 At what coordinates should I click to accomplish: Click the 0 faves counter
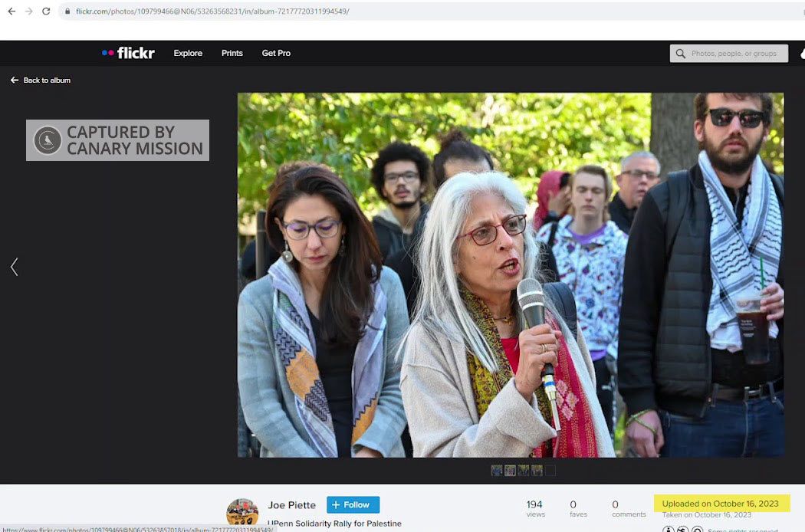(573, 508)
